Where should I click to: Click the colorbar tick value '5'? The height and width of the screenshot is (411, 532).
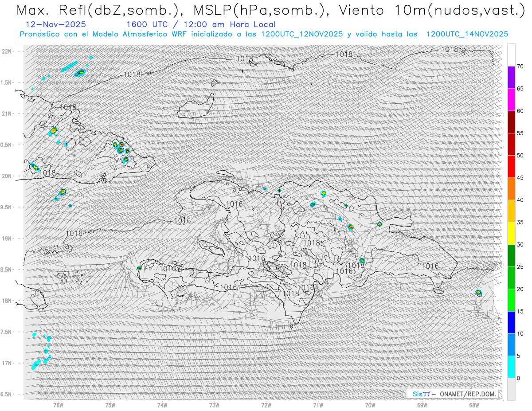point(519,356)
